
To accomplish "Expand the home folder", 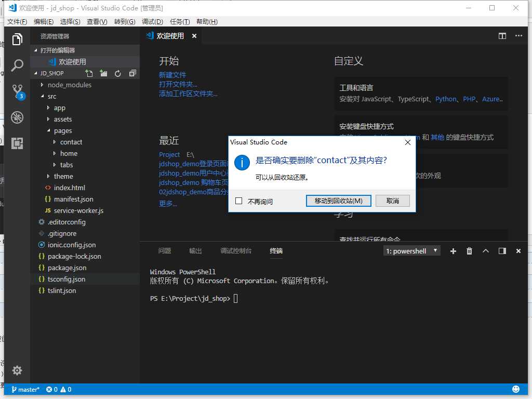I will click(69, 154).
